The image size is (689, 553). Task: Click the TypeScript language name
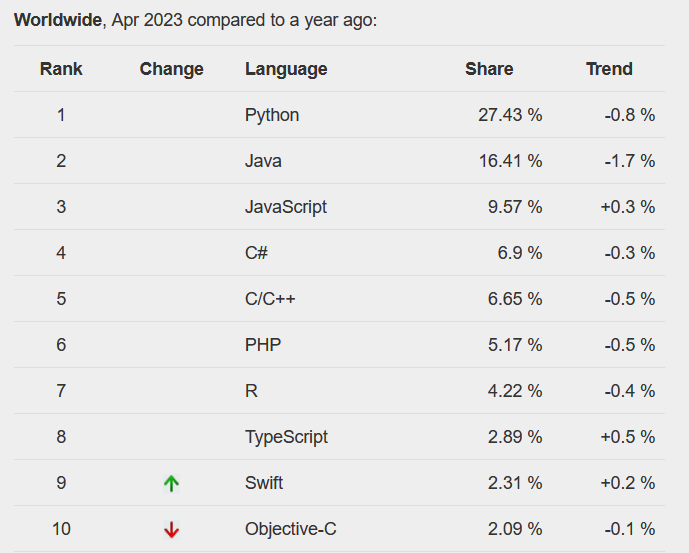tap(286, 437)
